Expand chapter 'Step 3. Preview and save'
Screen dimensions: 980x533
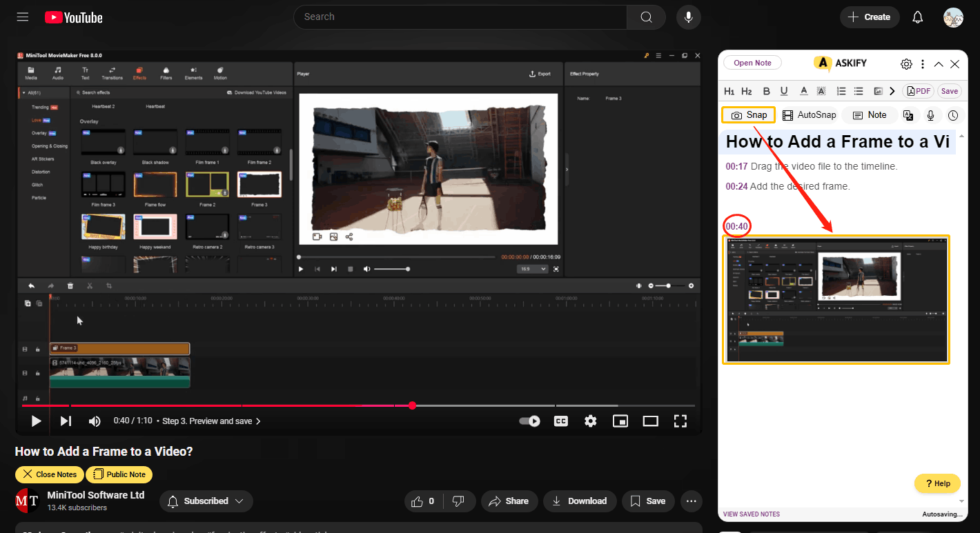coord(211,421)
